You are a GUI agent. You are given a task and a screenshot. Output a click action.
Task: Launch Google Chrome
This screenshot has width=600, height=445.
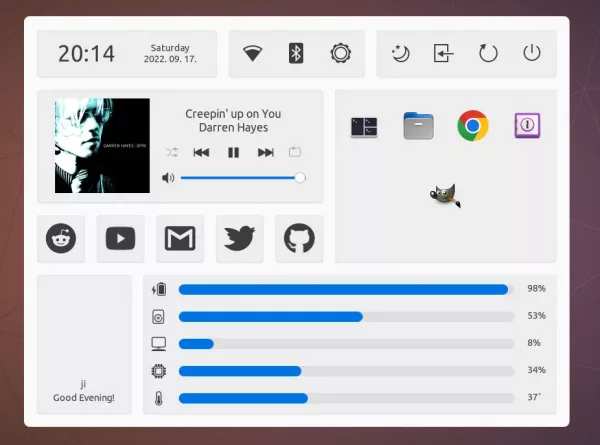(473, 126)
